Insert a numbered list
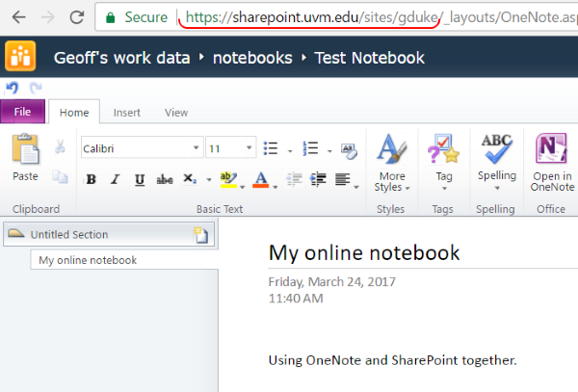Image resolution: width=578 pixels, height=392 pixels. (x=310, y=148)
